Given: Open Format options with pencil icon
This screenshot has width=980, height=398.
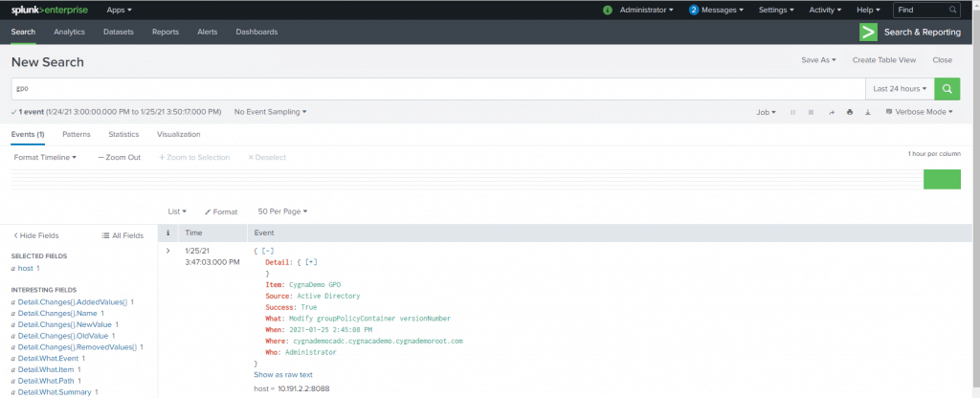Looking at the screenshot, I should pos(221,211).
